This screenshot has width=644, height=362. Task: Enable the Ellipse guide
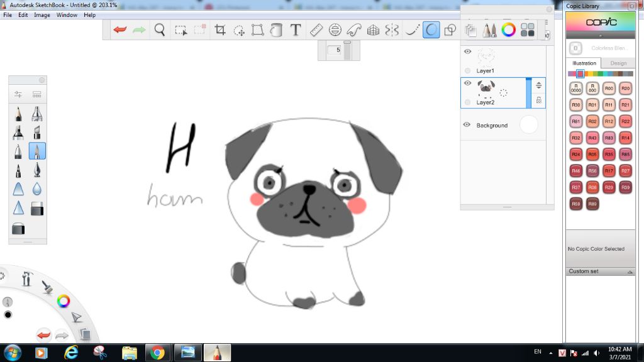pyautogui.click(x=335, y=30)
